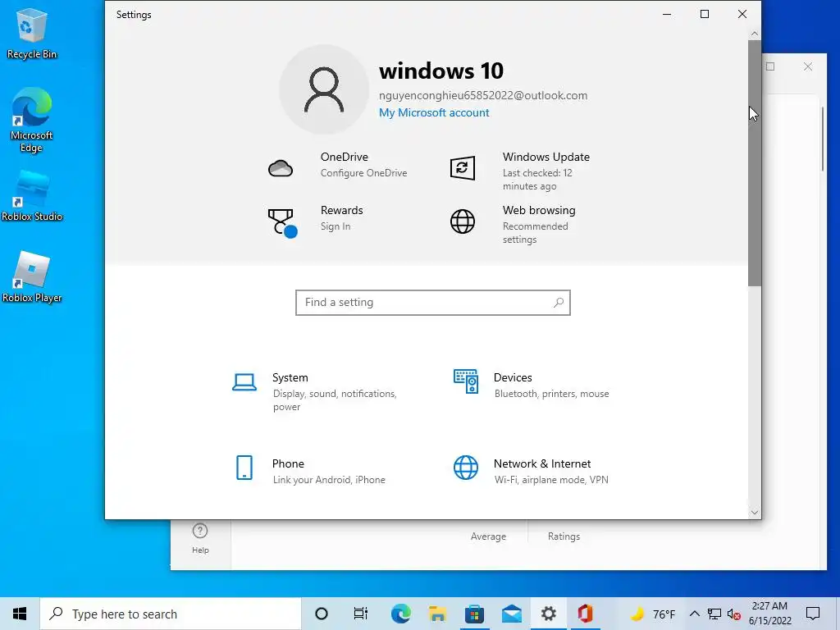Click the user profile avatar
The width and height of the screenshot is (840, 630).
point(323,89)
